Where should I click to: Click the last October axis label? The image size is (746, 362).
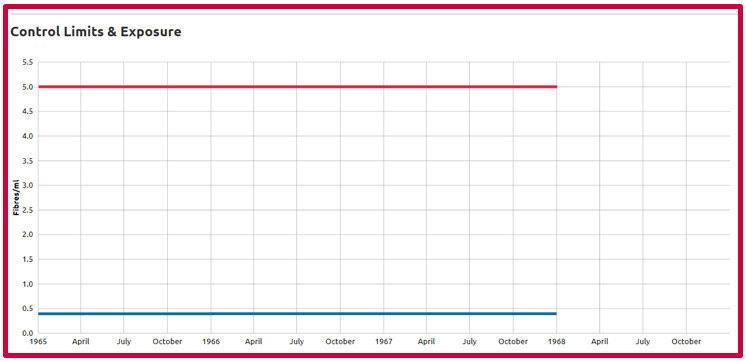click(686, 342)
